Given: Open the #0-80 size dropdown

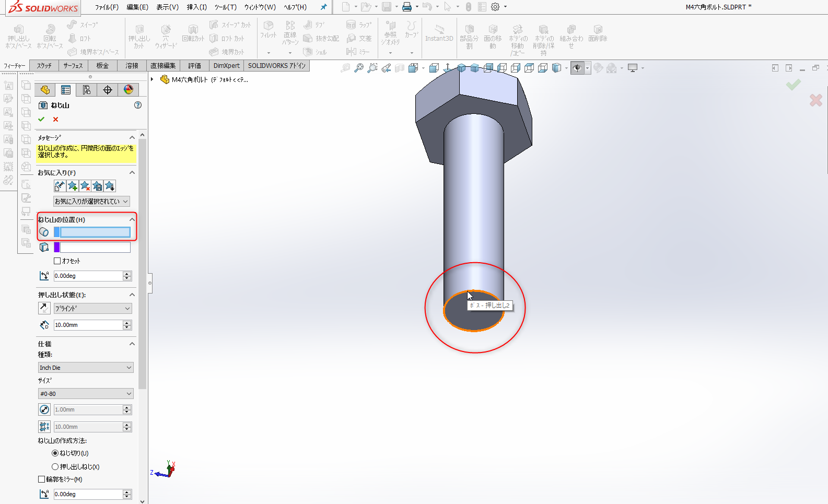Looking at the screenshot, I should pos(86,394).
